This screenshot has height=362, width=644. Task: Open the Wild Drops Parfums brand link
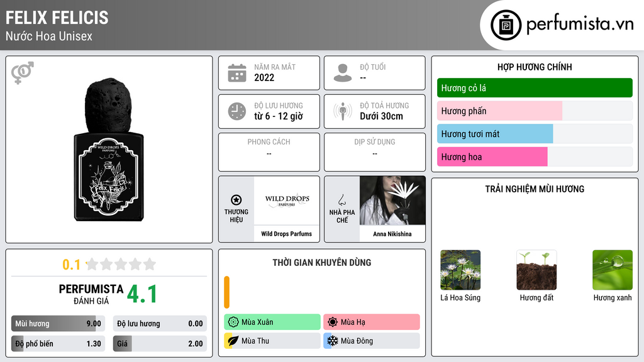286,234
